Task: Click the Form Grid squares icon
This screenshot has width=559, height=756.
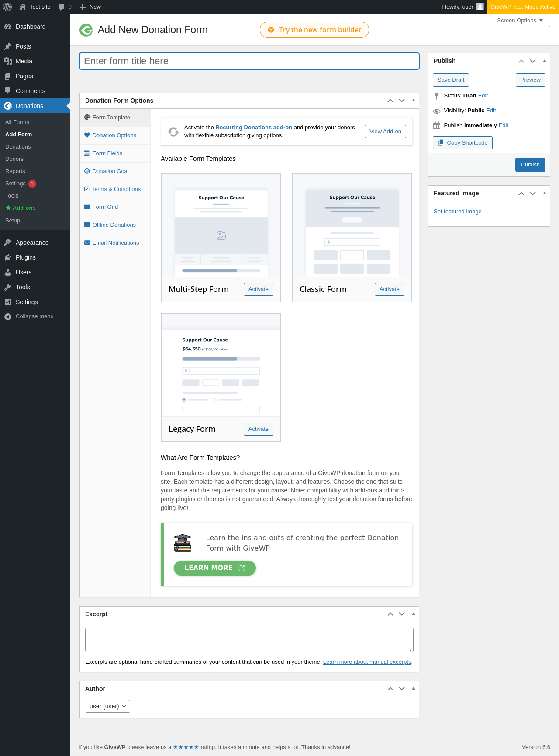Action: (87, 207)
